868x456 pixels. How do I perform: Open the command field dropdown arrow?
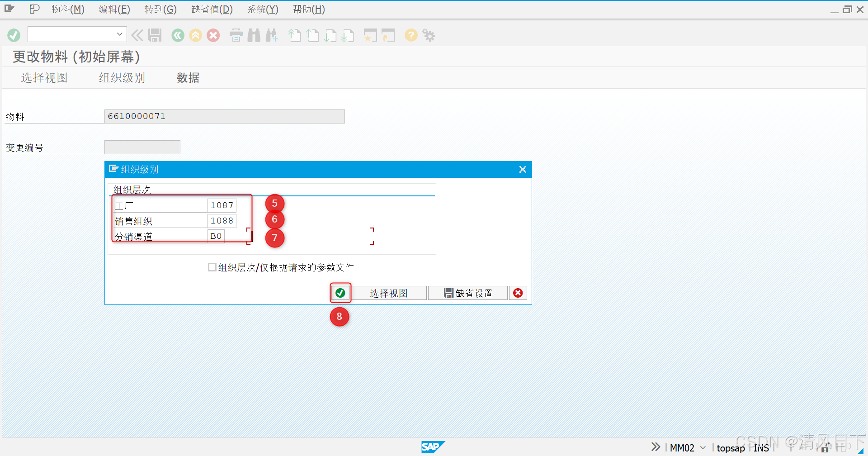click(120, 34)
